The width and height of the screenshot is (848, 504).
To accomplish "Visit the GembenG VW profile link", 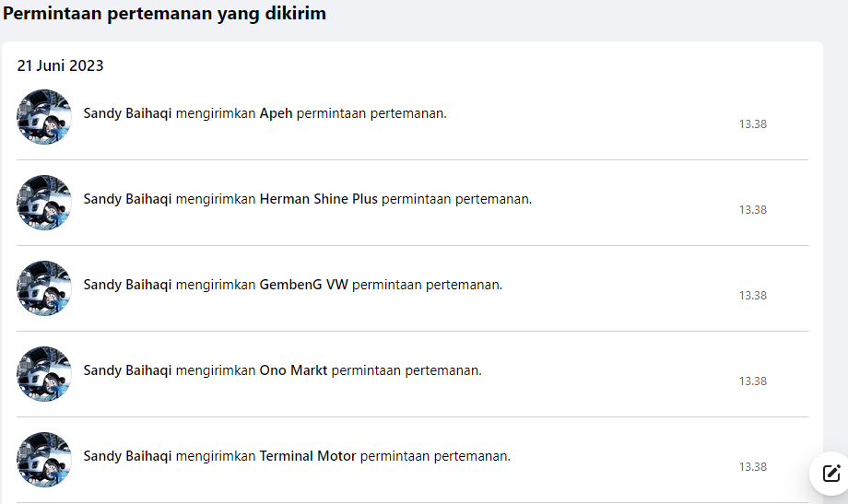I will [x=303, y=285].
